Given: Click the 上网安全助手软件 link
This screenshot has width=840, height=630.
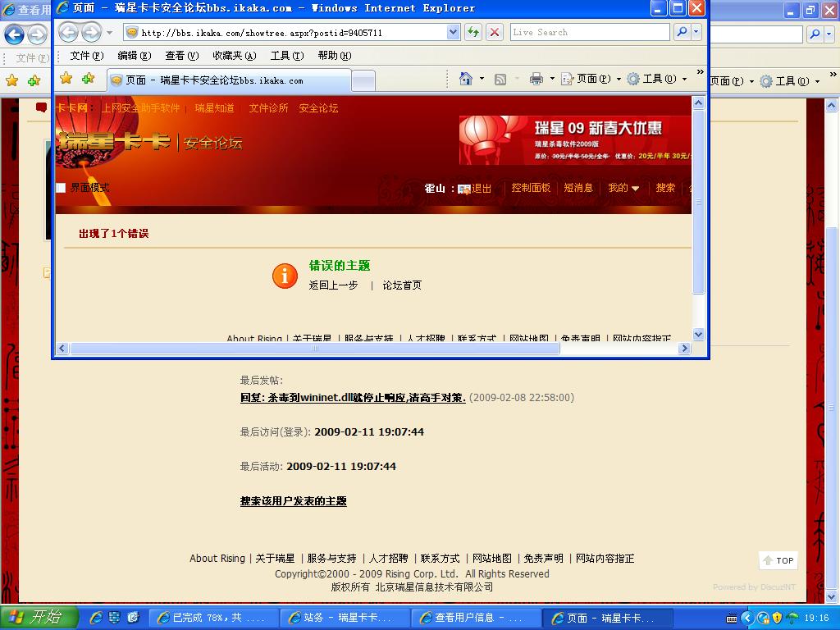Looking at the screenshot, I should click(x=141, y=108).
